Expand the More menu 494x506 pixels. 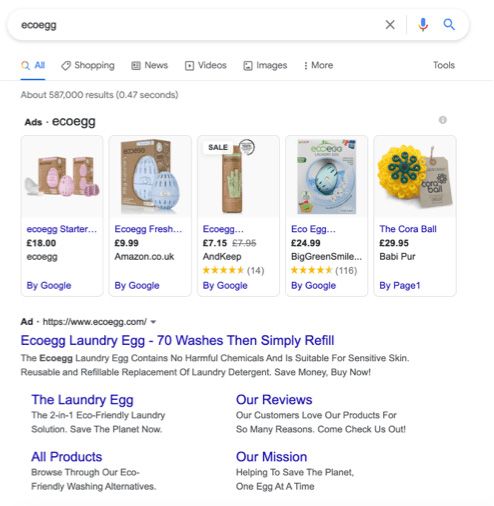(318, 65)
